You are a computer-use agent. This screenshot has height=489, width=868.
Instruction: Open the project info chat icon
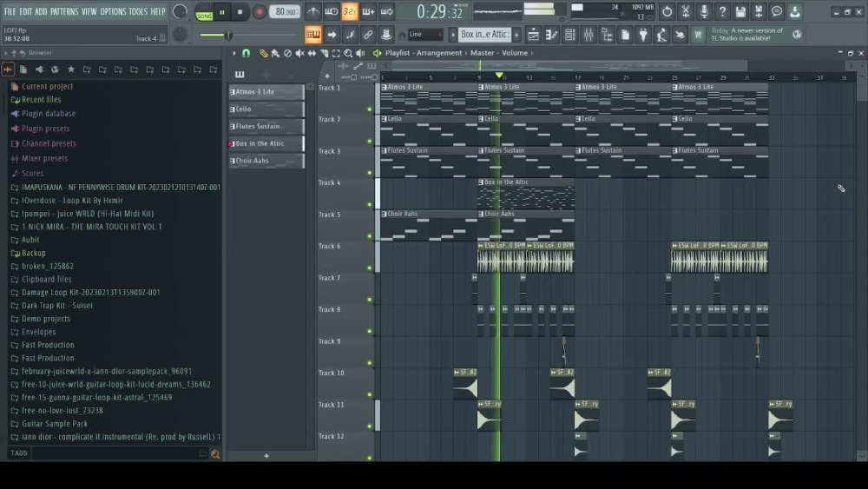click(777, 11)
